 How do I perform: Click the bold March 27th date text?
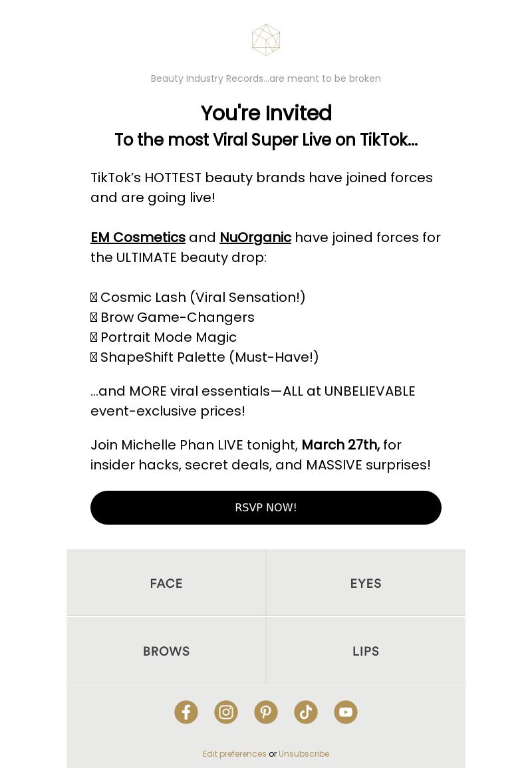click(x=341, y=445)
